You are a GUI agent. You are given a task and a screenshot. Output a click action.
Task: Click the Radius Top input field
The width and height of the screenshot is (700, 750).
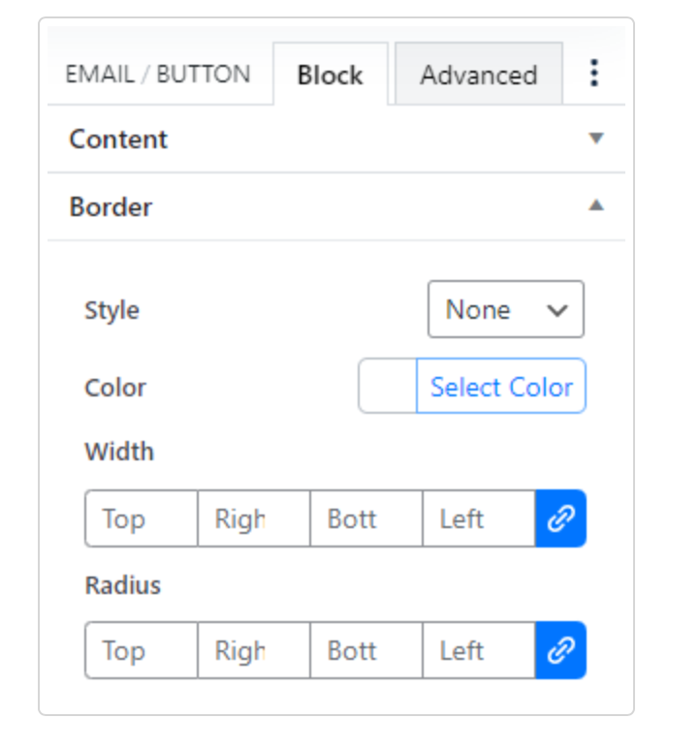[142, 650]
